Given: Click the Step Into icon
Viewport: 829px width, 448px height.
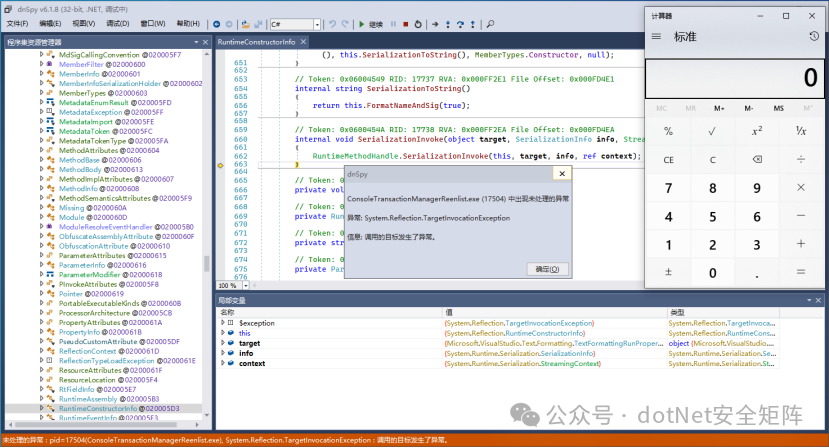Looking at the screenshot, I should click(448, 24).
